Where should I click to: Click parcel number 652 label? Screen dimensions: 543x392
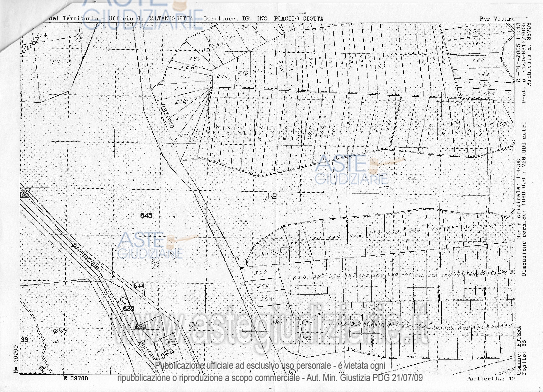click(140, 327)
